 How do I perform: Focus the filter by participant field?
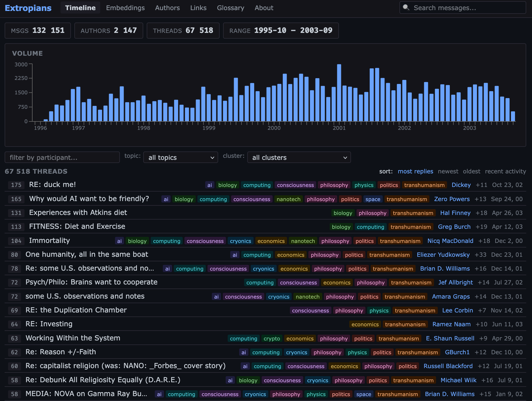62,158
